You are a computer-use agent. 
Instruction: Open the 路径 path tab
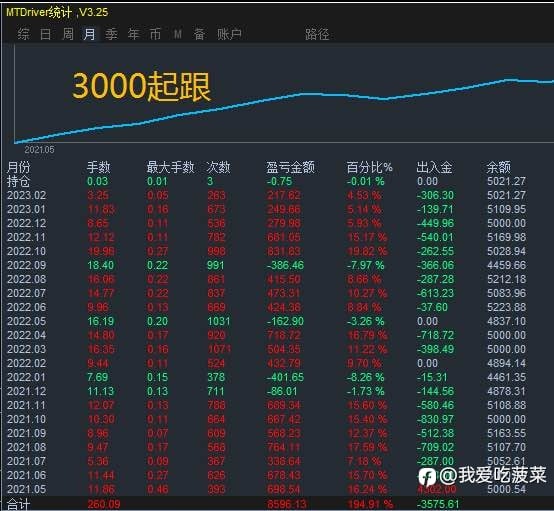(317, 34)
